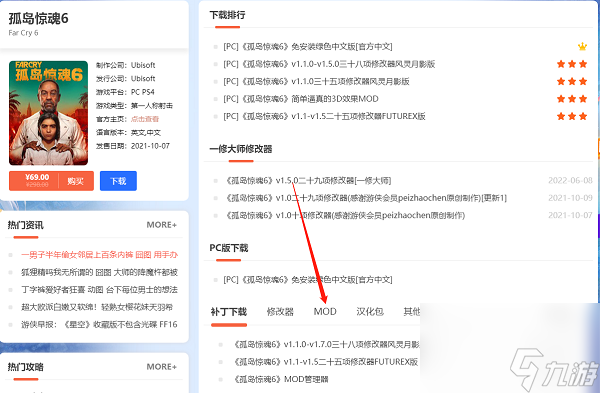The image size is (600, 393).
Task: Open v1.1.0-v1.7.0三十八项修改器 patch link
Action: click(327, 344)
